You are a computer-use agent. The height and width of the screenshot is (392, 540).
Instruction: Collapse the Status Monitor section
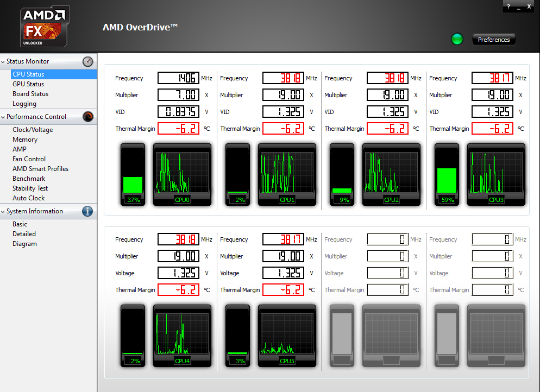3,61
